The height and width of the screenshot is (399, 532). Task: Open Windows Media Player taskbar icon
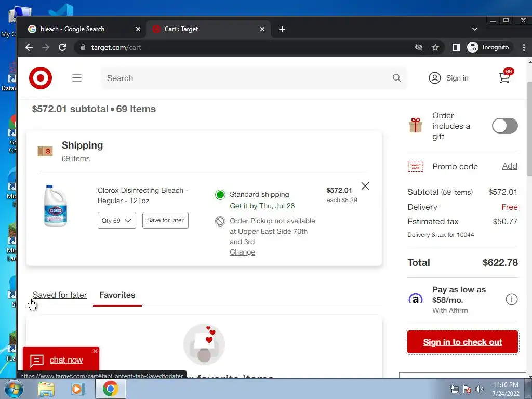point(78,389)
